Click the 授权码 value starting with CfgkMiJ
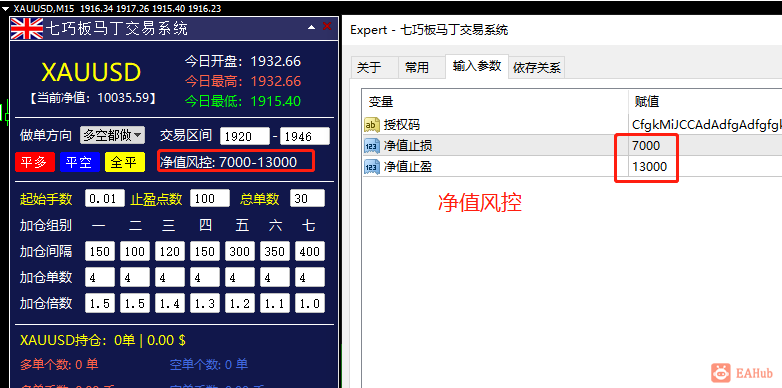782x388 pixels. click(706, 124)
